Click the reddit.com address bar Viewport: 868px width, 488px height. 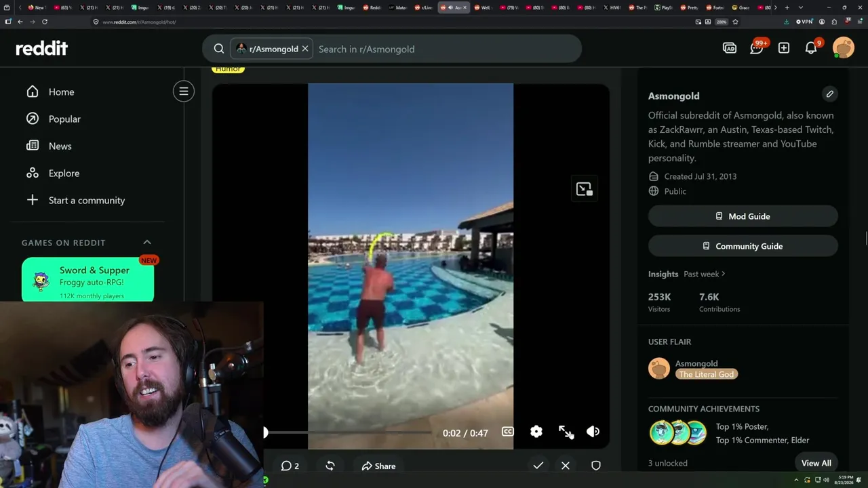[393, 22]
